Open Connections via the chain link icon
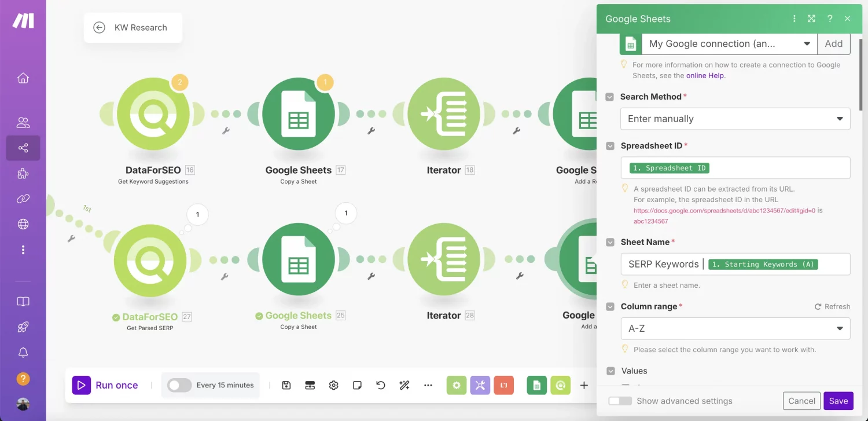This screenshot has width=868, height=421. tap(23, 199)
